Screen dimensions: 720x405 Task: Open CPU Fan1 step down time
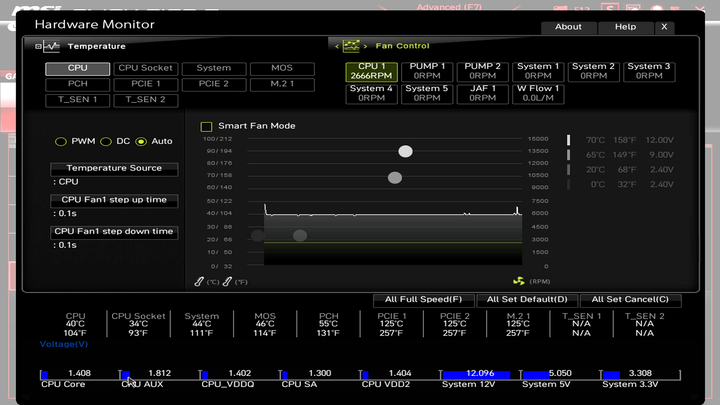coord(114,232)
